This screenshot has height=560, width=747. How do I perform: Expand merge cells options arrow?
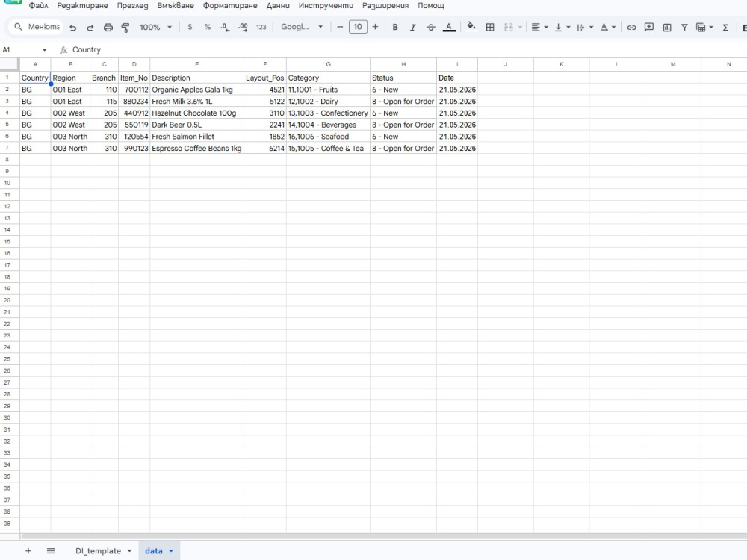[x=520, y=27]
